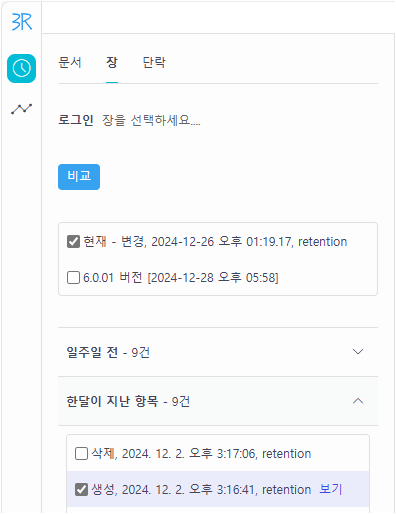
Task: Open the trend line chart icon
Action: (21, 109)
